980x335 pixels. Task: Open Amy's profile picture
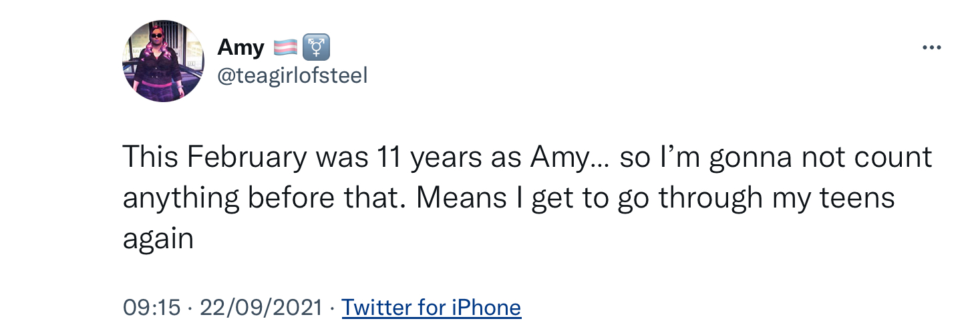click(164, 61)
